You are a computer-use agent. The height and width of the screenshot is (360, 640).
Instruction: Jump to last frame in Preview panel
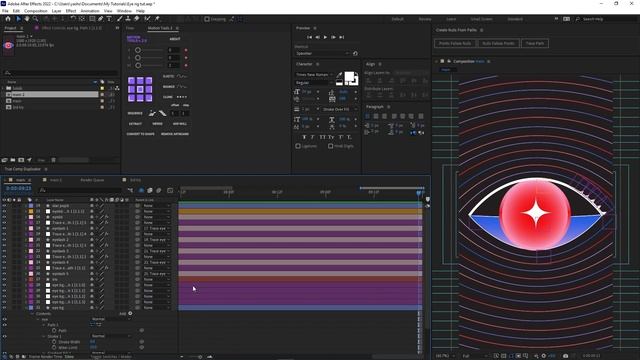(342, 37)
